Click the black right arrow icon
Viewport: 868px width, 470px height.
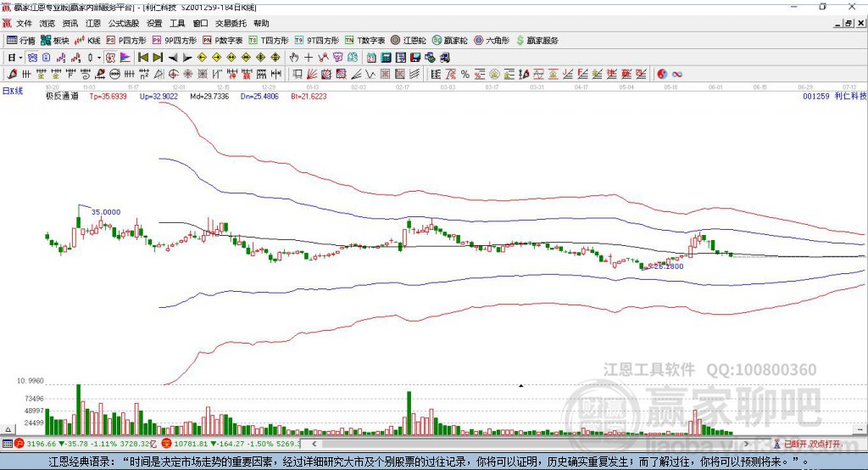point(187,58)
